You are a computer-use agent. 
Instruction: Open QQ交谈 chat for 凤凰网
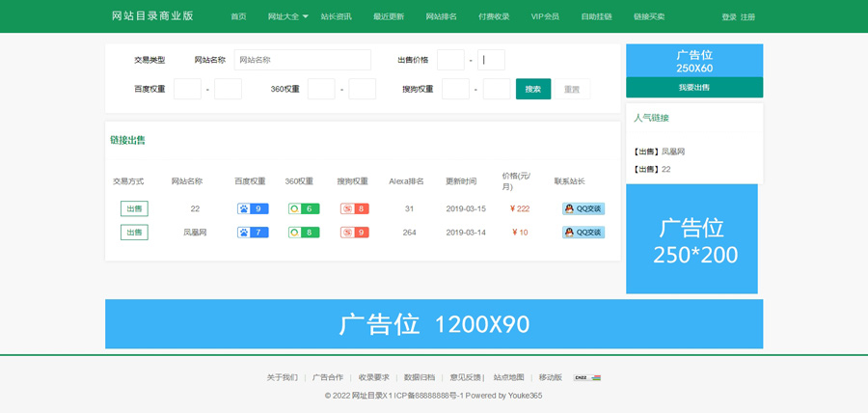click(x=583, y=233)
